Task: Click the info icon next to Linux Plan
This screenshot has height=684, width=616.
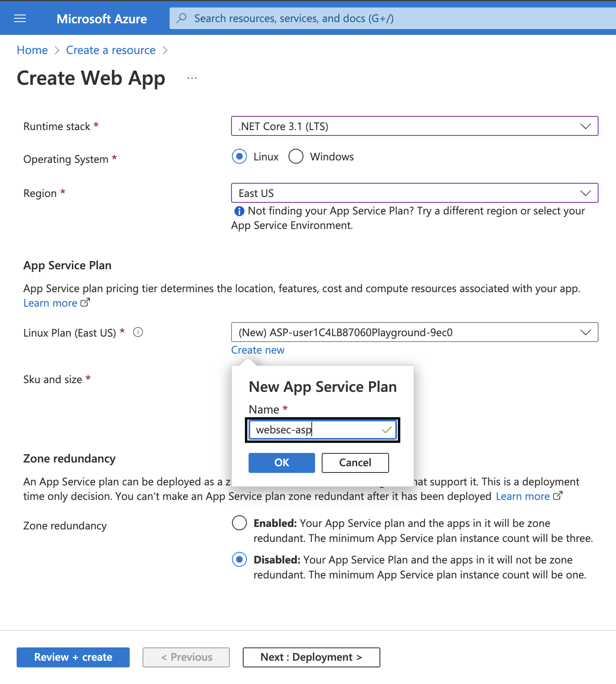Action: coord(138,332)
